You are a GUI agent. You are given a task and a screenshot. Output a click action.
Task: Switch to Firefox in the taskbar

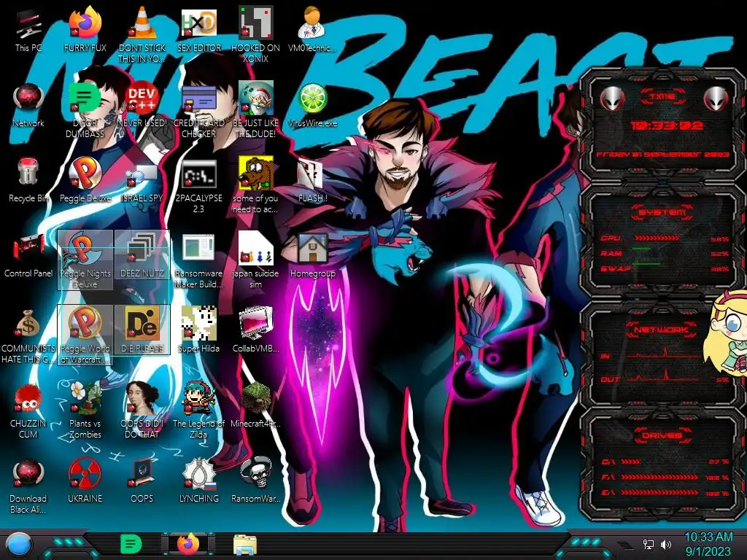point(188,544)
